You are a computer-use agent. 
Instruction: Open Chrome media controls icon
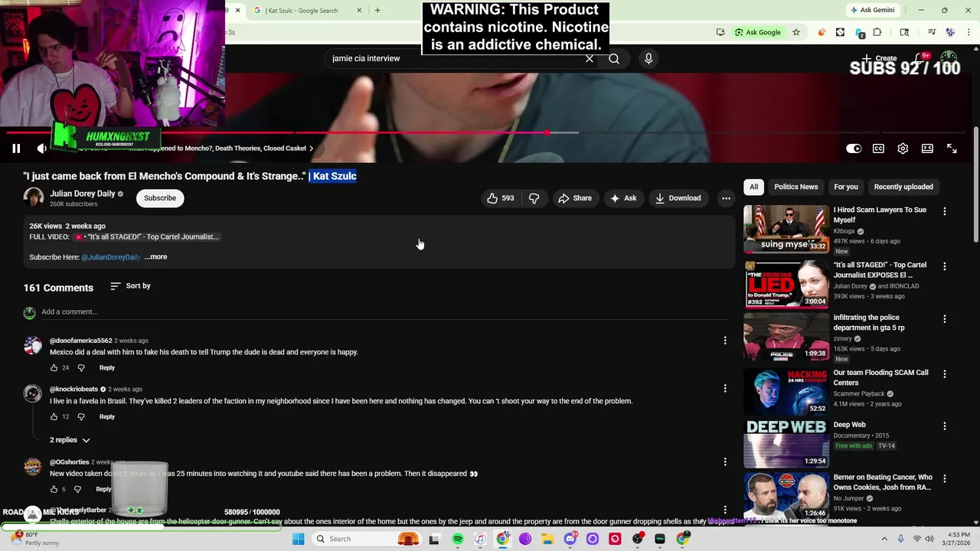click(932, 32)
